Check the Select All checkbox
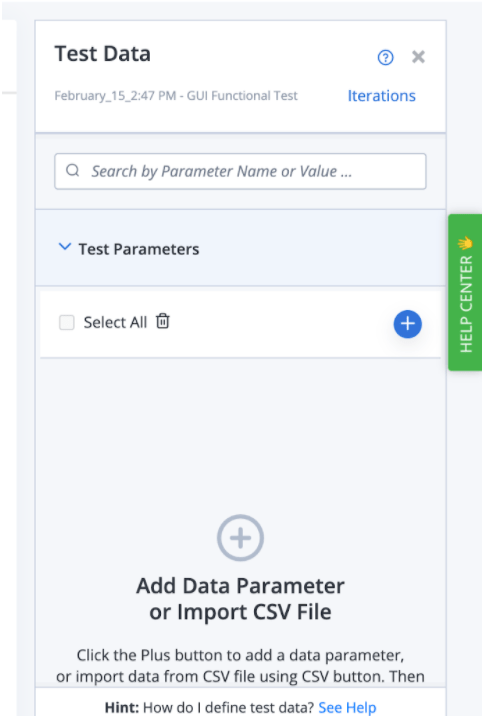This screenshot has width=490, height=716. [67, 322]
